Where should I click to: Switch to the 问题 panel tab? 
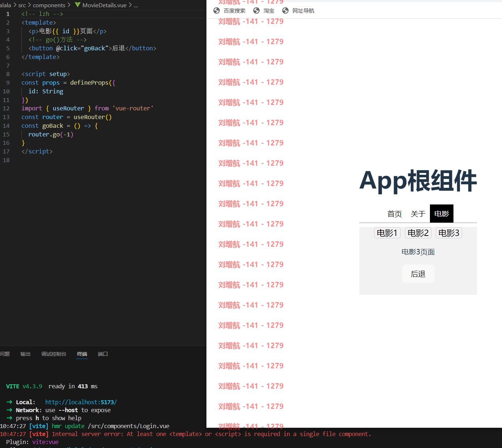(x=5, y=354)
